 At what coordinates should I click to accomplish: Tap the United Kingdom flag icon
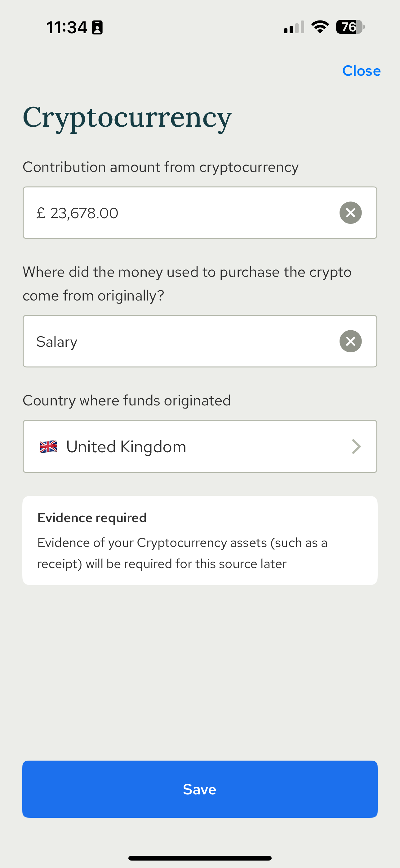coord(48,446)
